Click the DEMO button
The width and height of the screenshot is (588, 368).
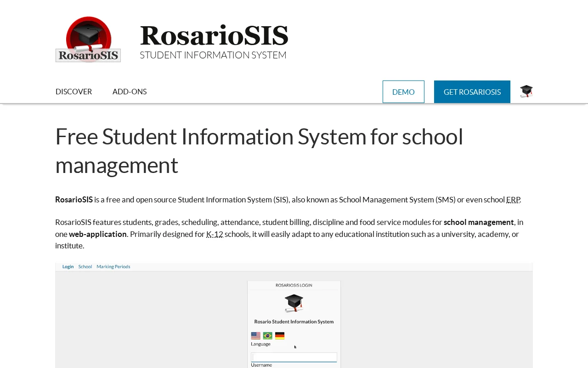403,92
